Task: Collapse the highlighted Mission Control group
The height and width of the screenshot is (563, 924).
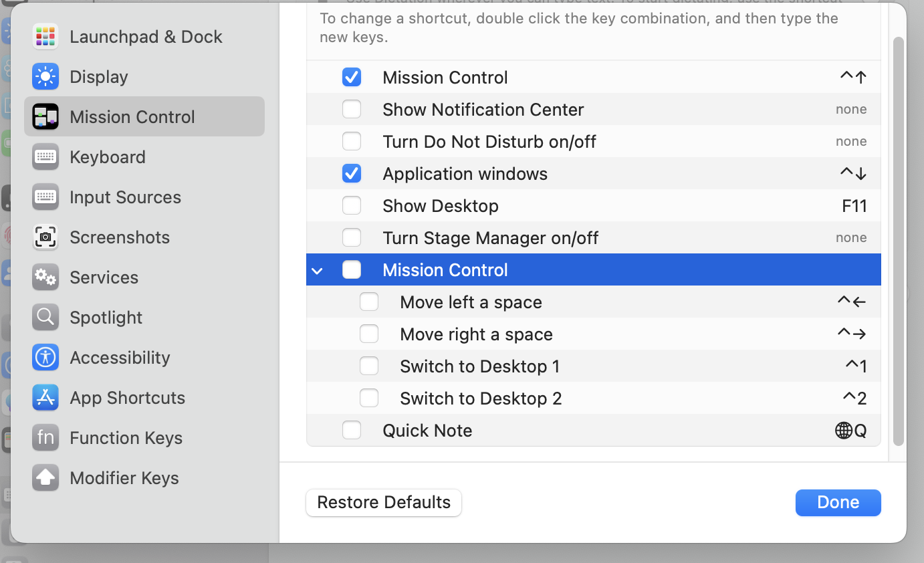Action: pyautogui.click(x=318, y=270)
